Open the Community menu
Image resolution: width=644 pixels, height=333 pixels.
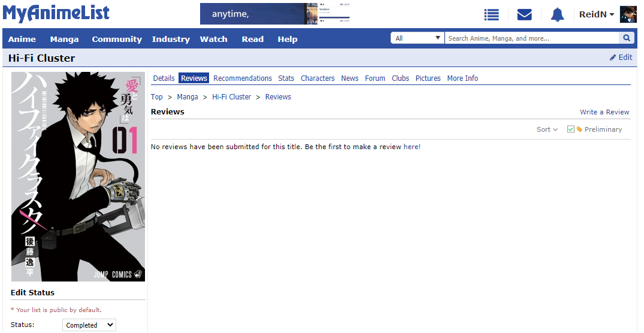pyautogui.click(x=117, y=39)
